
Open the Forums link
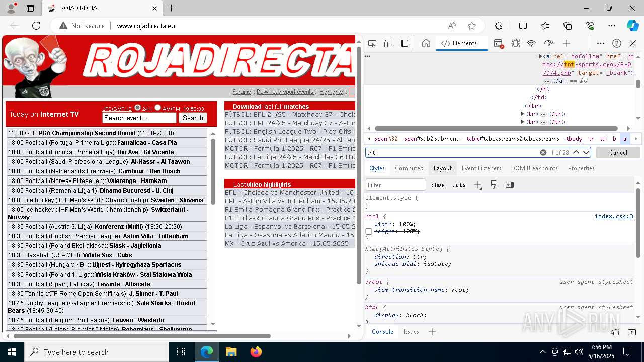(x=242, y=92)
